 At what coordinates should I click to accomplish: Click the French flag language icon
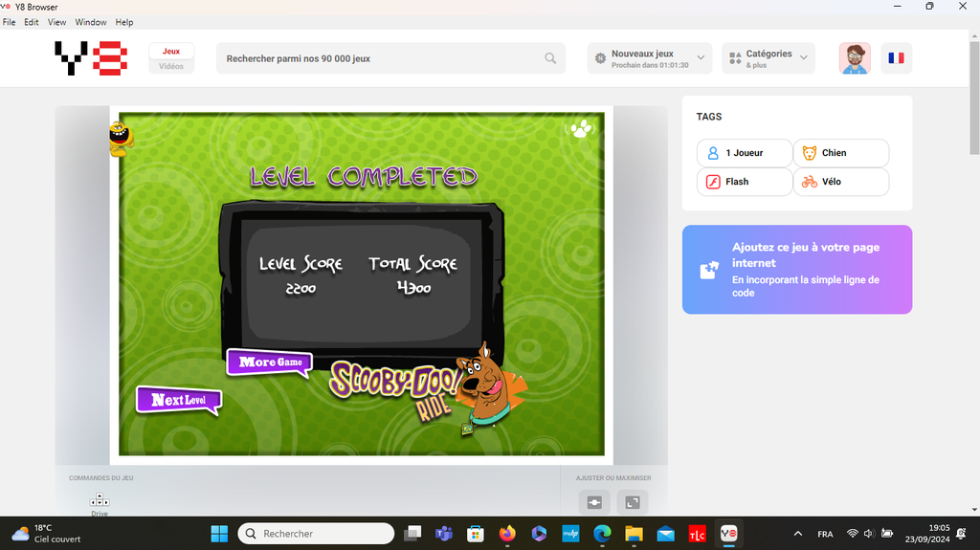[x=896, y=58]
